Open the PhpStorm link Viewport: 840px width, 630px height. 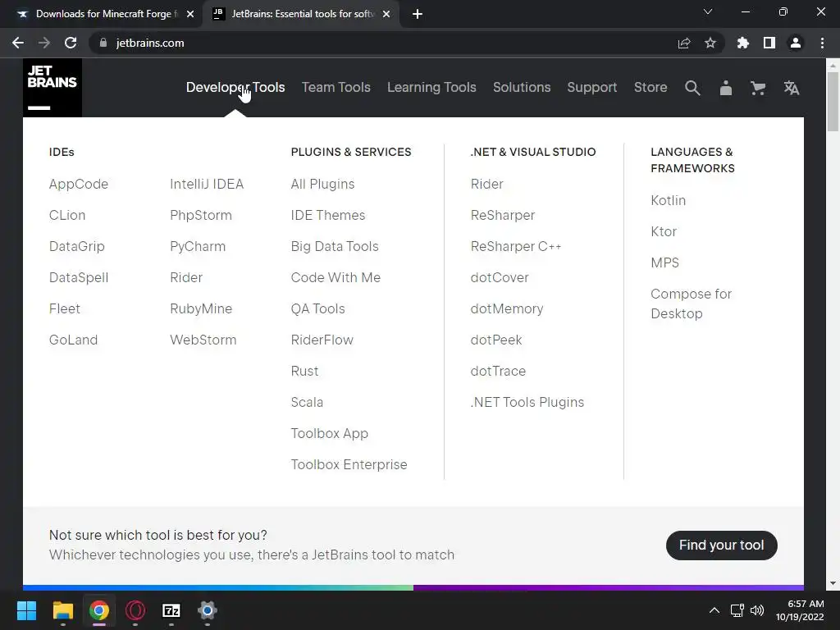(x=201, y=216)
